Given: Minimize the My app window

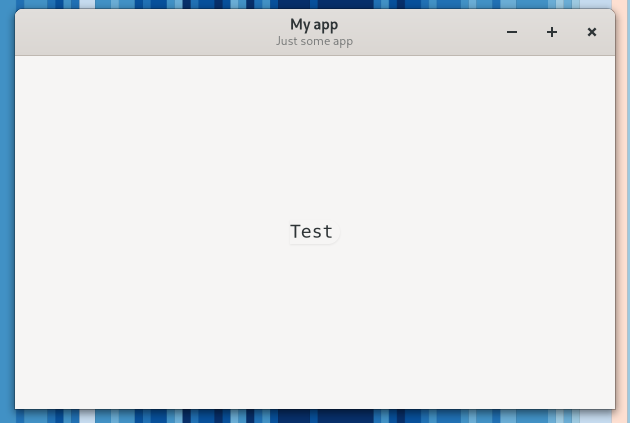Looking at the screenshot, I should point(512,32).
